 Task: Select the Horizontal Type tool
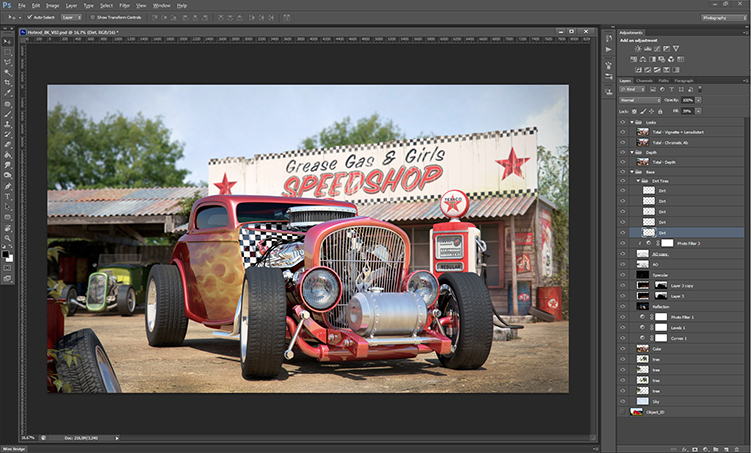(x=7, y=196)
